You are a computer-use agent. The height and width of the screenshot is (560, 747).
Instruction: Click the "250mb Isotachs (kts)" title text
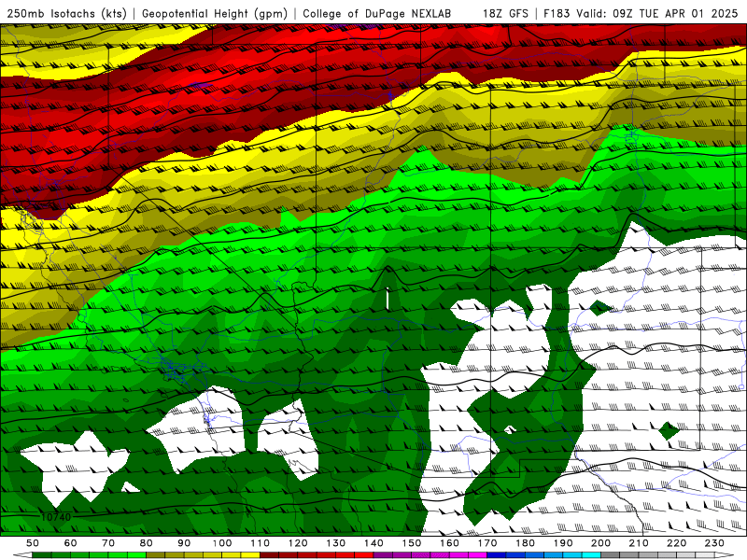[67, 14]
